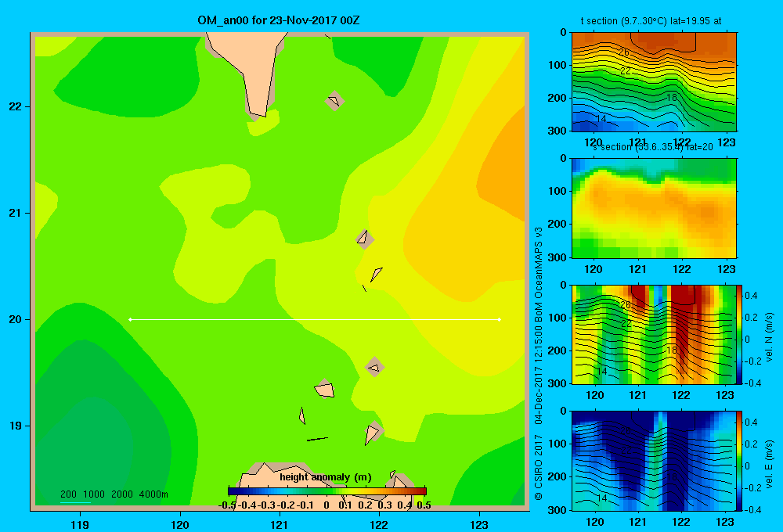Click depth label 100 on t section panel
The height and width of the screenshot is (532, 783).
click(557, 65)
